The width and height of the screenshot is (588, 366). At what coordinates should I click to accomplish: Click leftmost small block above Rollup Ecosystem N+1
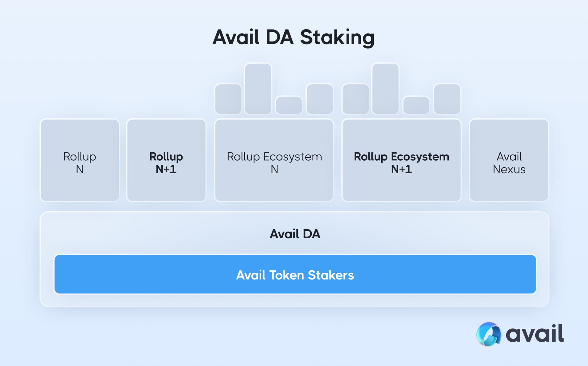pyautogui.click(x=355, y=99)
